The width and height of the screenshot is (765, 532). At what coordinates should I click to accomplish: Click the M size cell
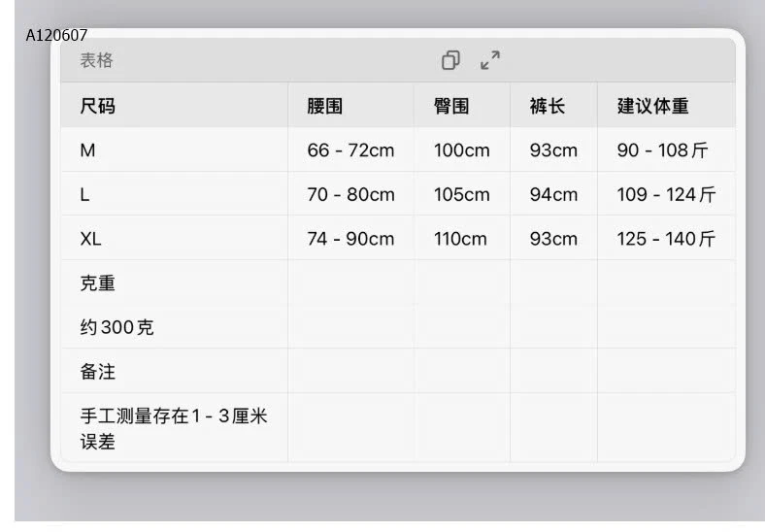pyautogui.click(x=87, y=150)
